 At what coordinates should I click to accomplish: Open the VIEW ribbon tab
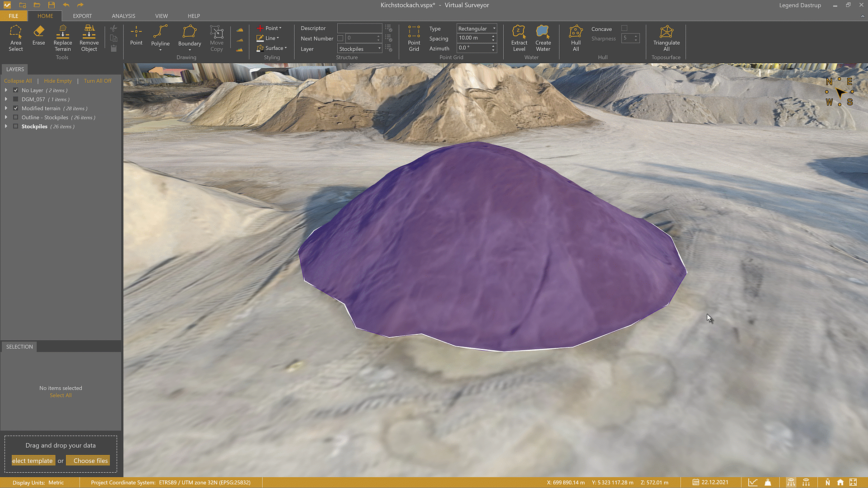161,16
